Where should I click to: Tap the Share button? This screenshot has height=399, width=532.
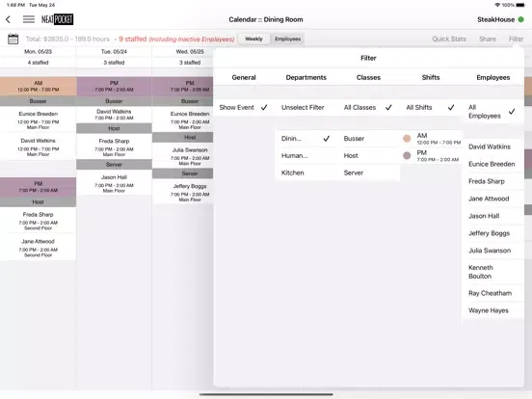pos(488,39)
